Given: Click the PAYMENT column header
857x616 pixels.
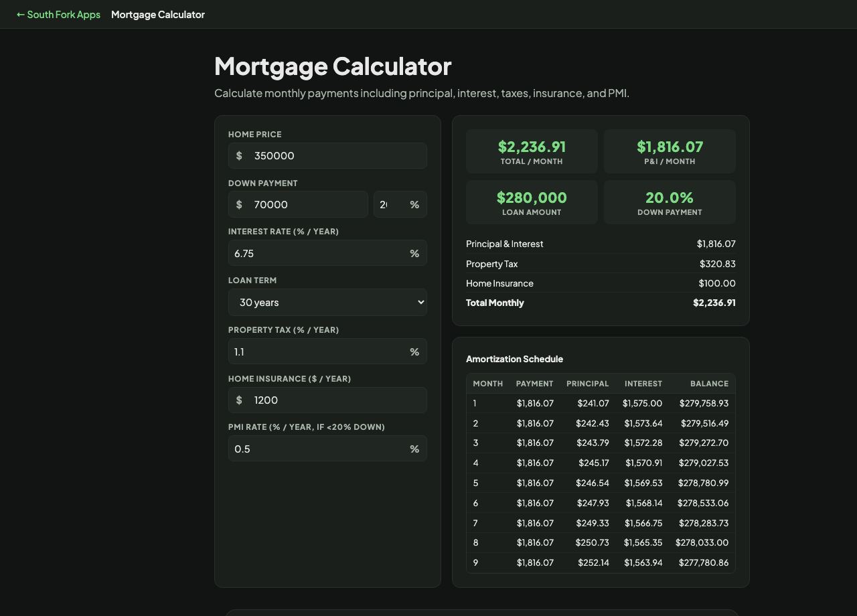Looking at the screenshot, I should pos(535,384).
